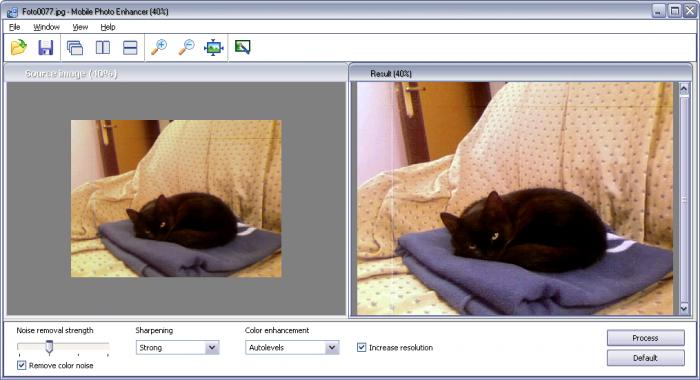Open the Help menu
700x380 pixels.
pos(108,27)
